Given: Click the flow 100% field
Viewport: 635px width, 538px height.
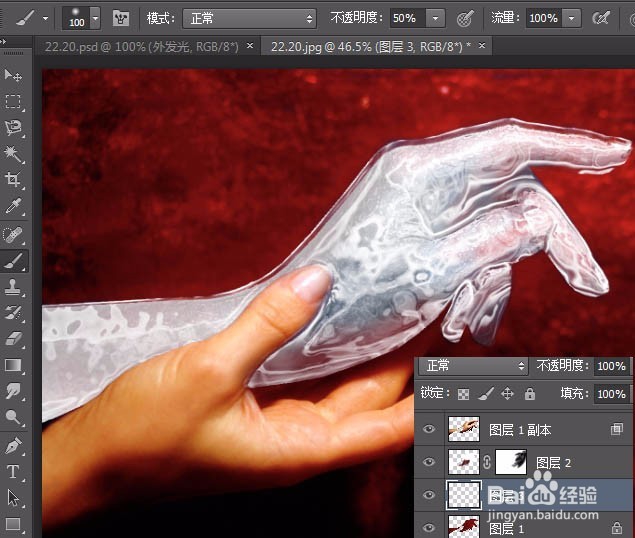Looking at the screenshot, I should click(544, 18).
